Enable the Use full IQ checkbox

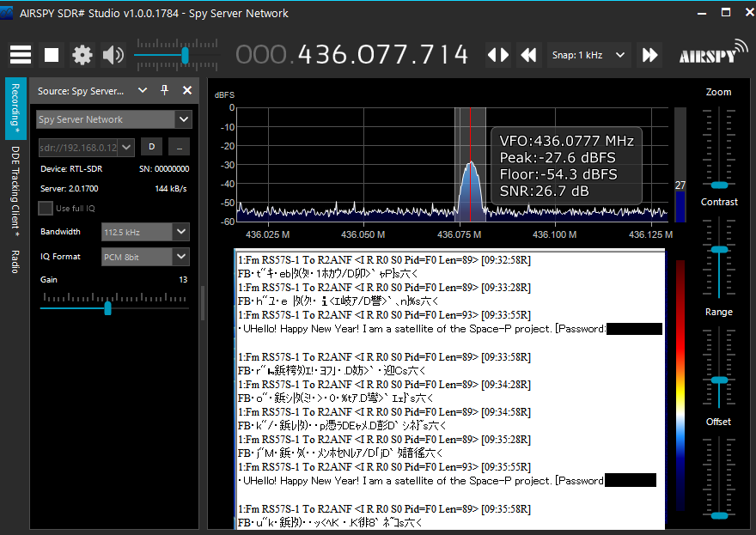[46, 208]
